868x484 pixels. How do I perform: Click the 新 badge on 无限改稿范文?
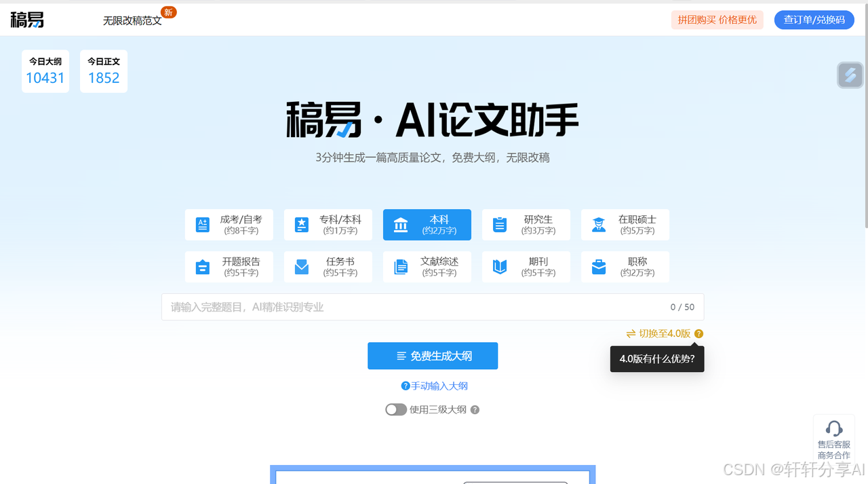(x=169, y=12)
